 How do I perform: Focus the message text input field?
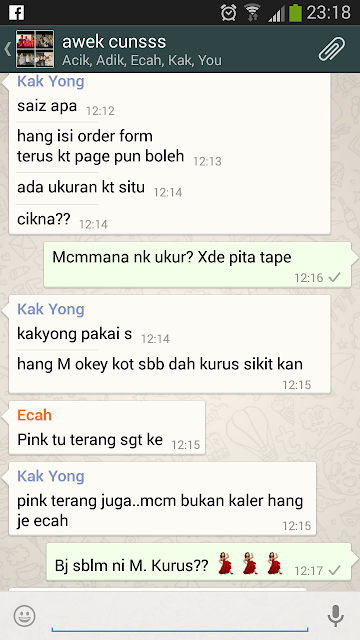point(180,616)
